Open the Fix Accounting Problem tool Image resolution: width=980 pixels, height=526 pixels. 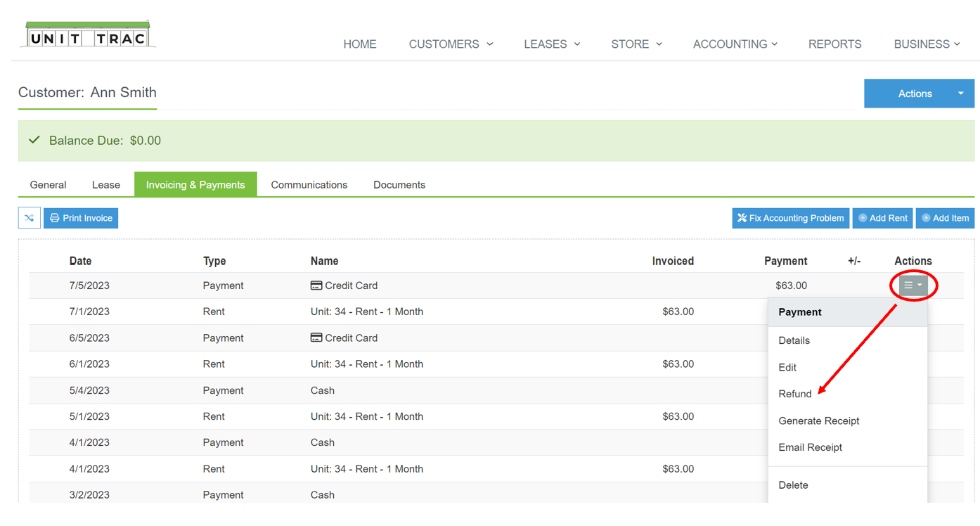click(790, 218)
